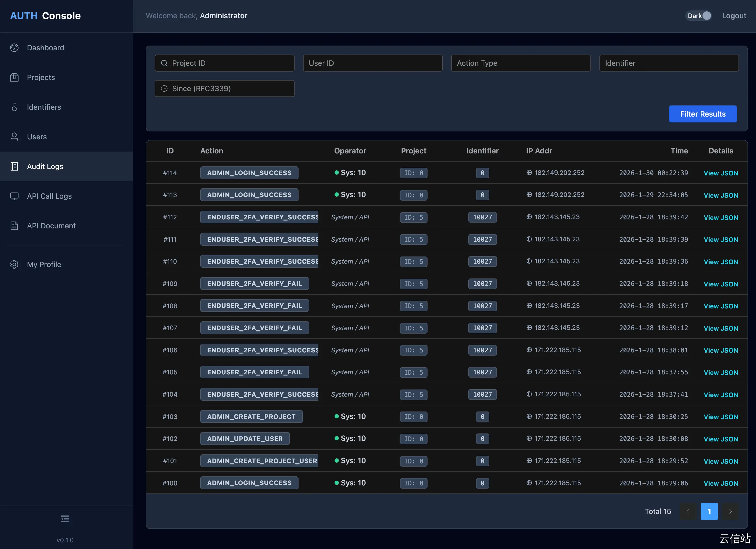The image size is (756, 549).
Task: Click the Projects box icon
Action: point(14,77)
